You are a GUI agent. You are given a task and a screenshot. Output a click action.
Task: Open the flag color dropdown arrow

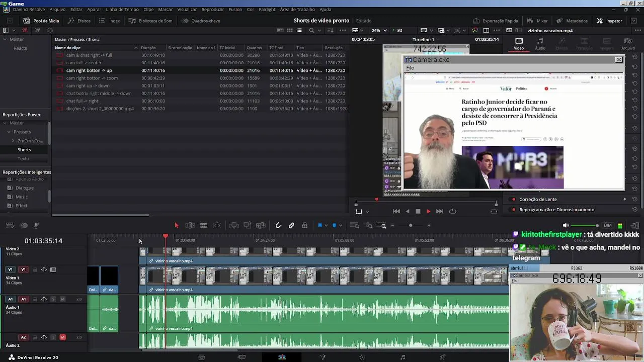(x=326, y=226)
